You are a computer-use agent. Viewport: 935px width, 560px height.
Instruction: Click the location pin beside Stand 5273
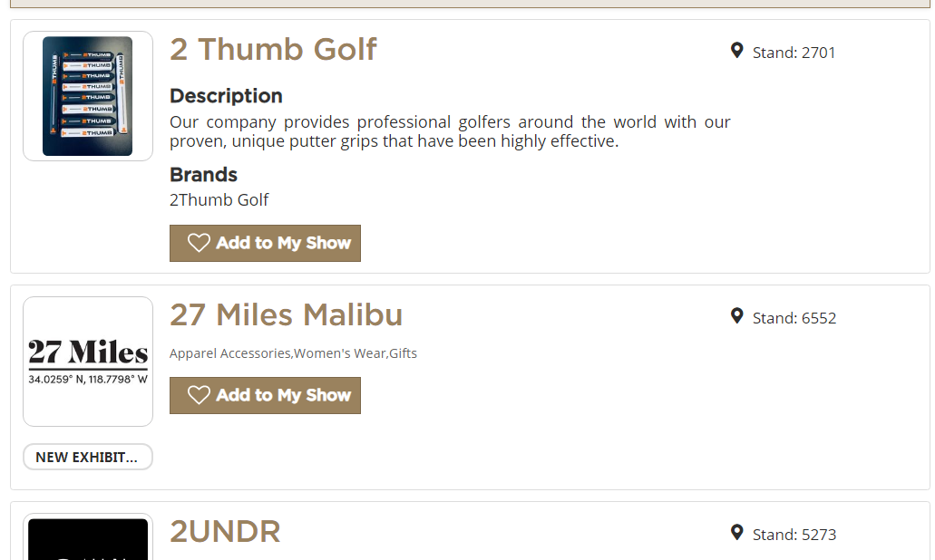(x=736, y=533)
